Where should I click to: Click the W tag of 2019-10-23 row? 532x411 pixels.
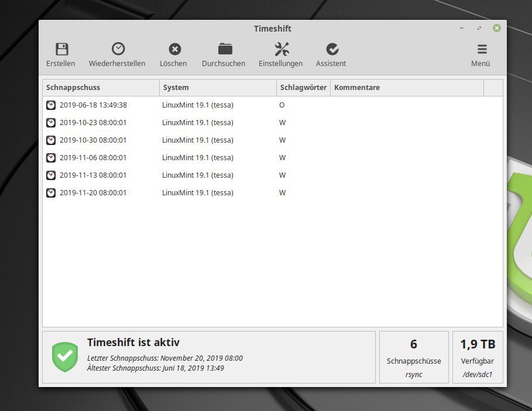[282, 123]
